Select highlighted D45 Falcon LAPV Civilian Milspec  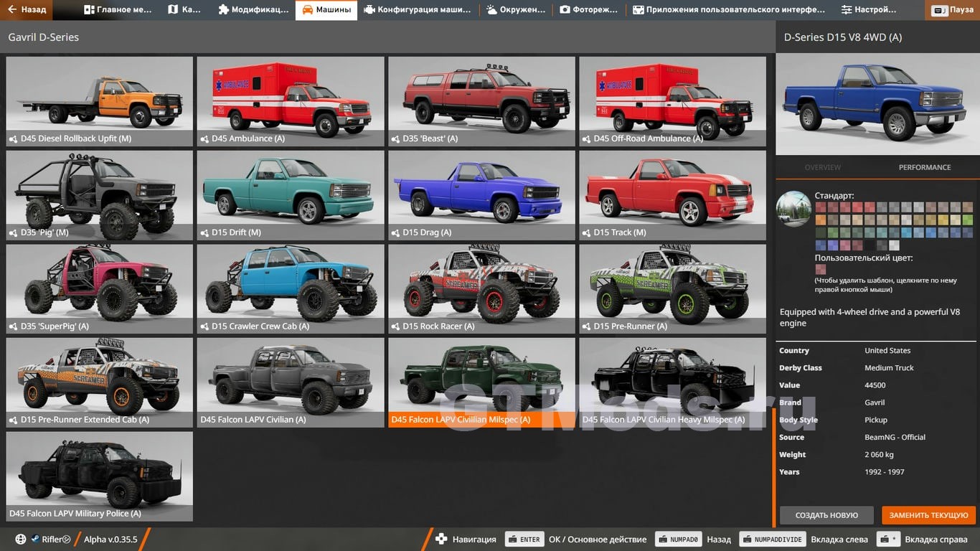[x=481, y=382]
